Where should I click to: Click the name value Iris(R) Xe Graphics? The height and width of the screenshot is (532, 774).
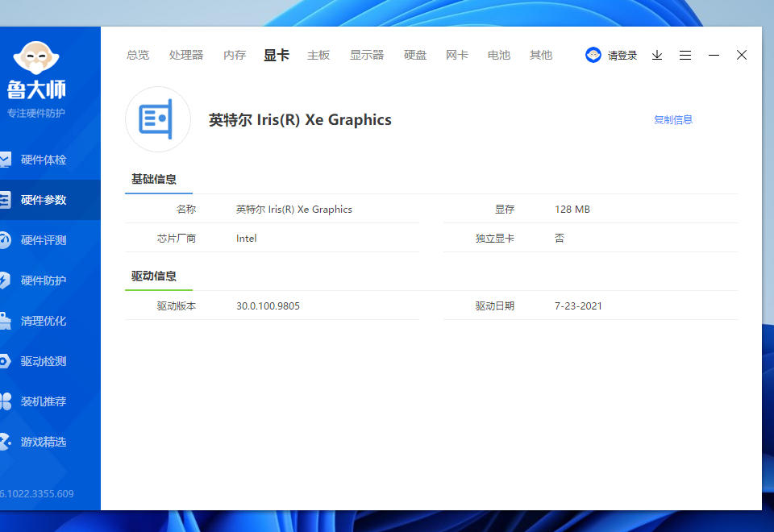294,210
